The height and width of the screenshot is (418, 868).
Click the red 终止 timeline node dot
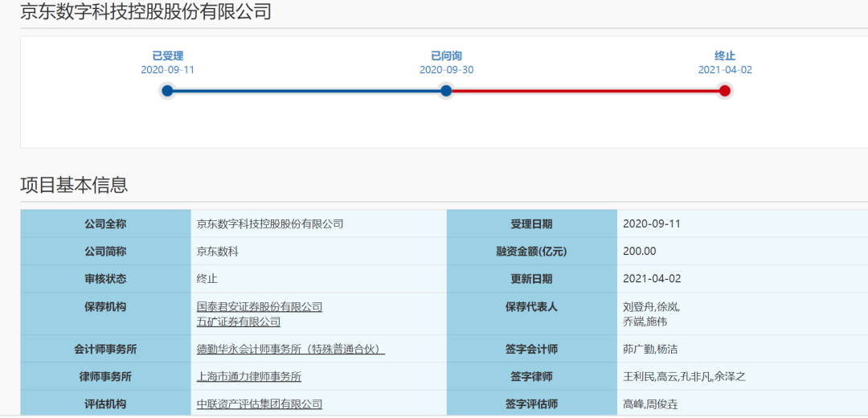[725, 91]
